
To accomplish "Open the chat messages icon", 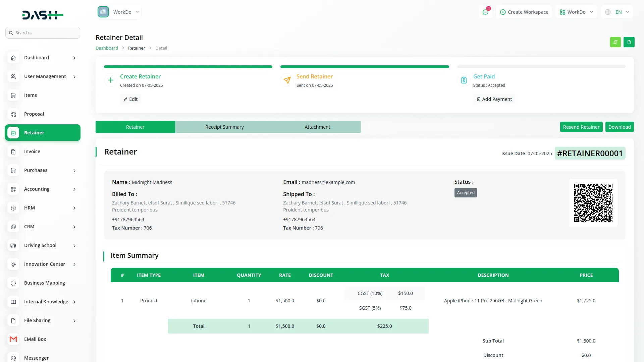I will pos(485,12).
